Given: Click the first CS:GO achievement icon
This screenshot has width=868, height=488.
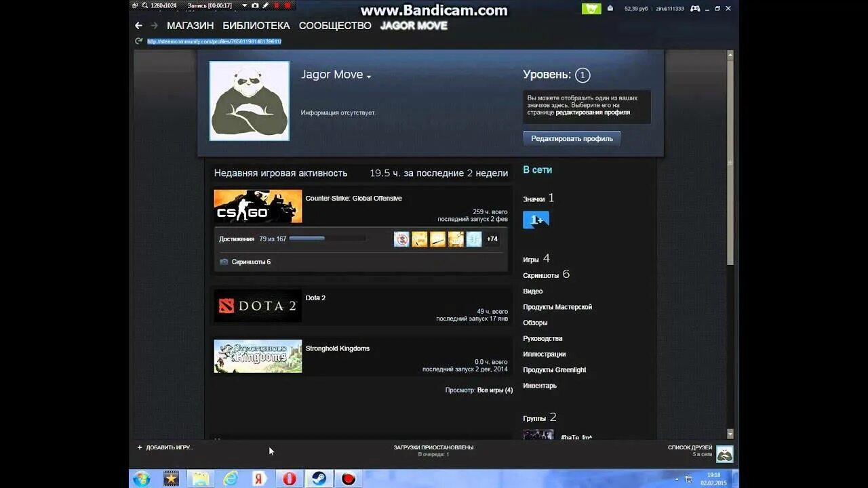Looking at the screenshot, I should click(401, 239).
